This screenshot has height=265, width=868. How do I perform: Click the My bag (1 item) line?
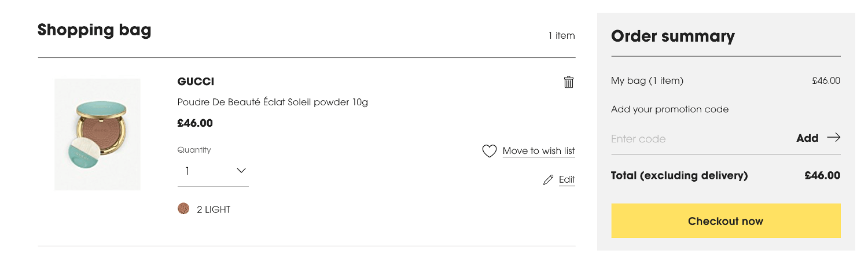click(726, 81)
